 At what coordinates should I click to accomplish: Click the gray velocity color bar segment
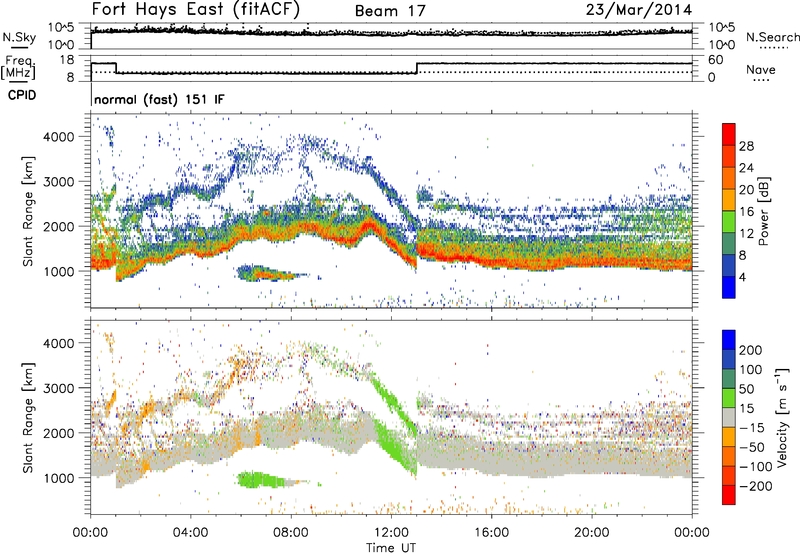coord(729,417)
